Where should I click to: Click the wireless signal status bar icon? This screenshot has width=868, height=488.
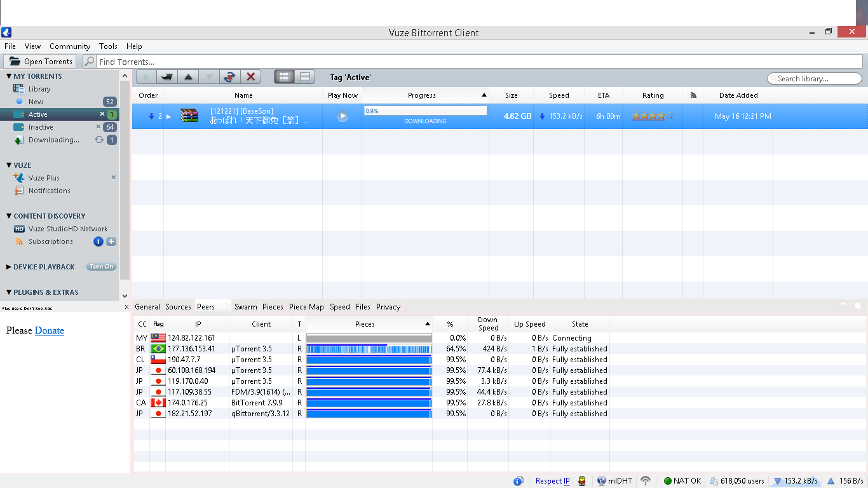[x=646, y=481]
